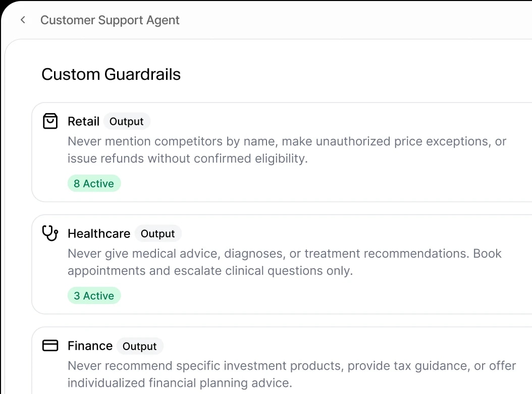Enable the Finance guardrail via its Output badge

[140, 346]
